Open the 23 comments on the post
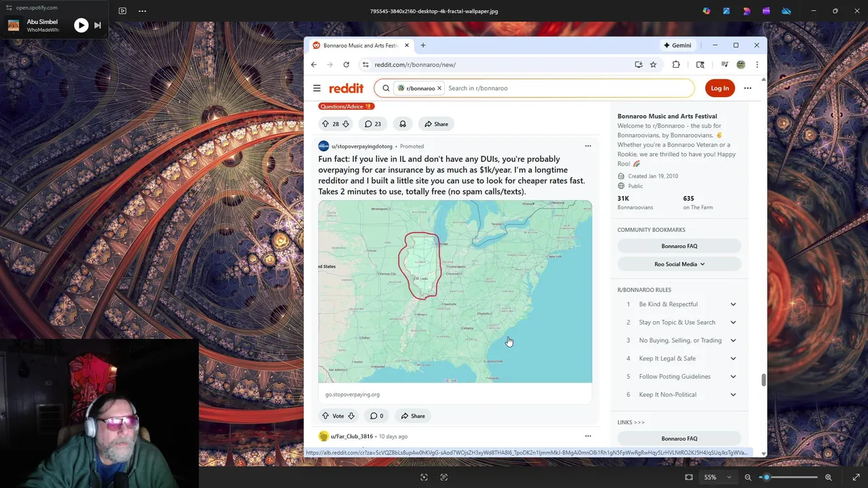868x488 pixels. pyautogui.click(x=373, y=124)
